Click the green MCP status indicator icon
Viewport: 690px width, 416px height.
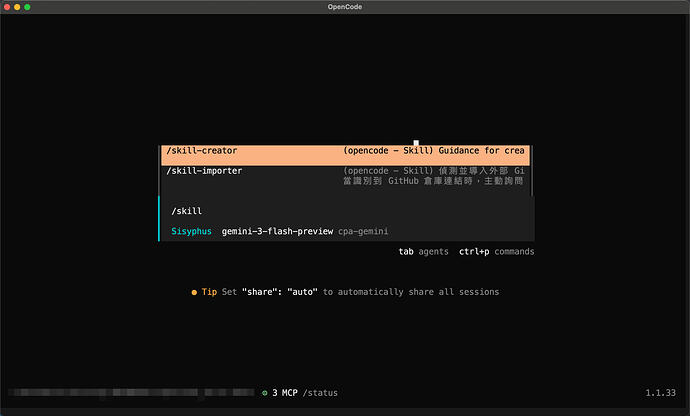coord(264,393)
